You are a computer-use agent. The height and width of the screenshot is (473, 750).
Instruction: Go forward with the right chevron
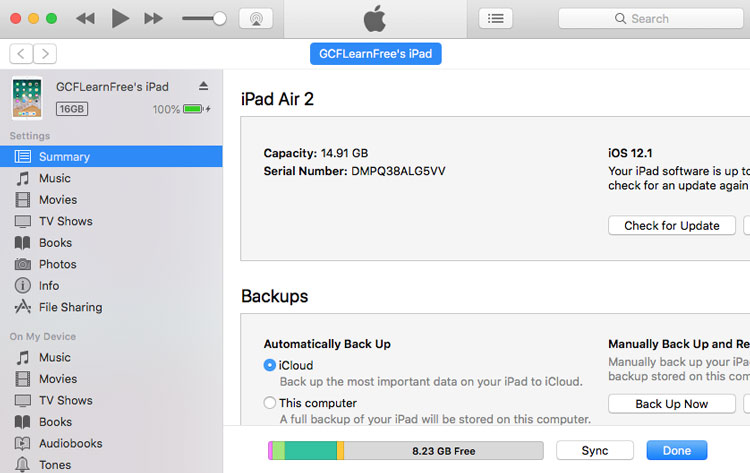45,54
